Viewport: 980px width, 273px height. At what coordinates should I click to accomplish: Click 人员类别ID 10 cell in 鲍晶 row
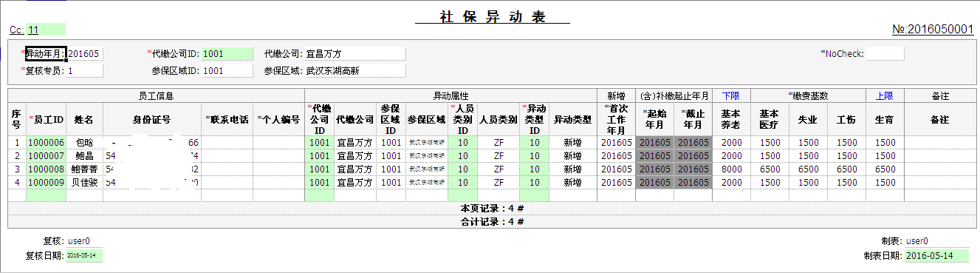pos(462,156)
